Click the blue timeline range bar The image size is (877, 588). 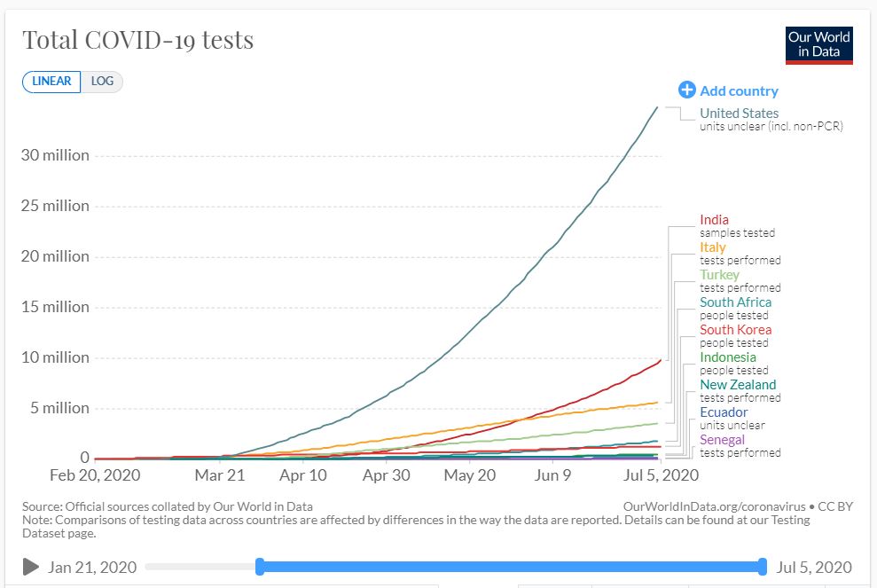click(x=511, y=567)
